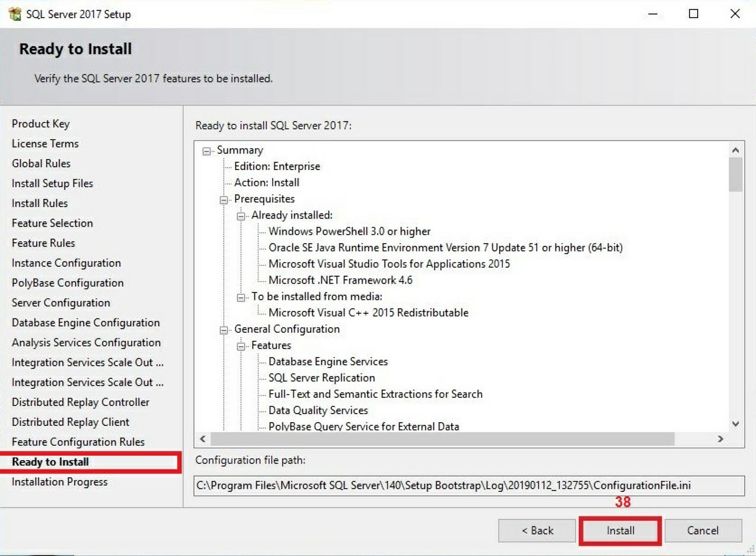The image size is (756, 556).
Task: Select the Feature Selection step
Action: (x=52, y=223)
